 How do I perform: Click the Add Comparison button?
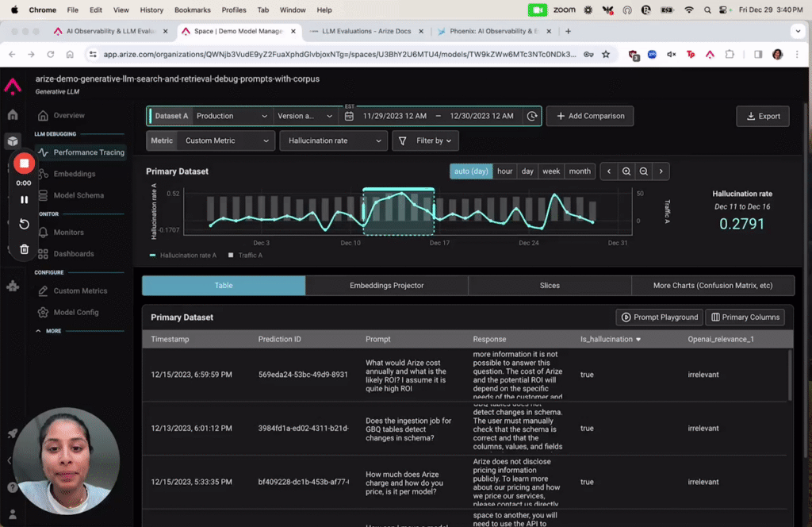click(x=590, y=116)
